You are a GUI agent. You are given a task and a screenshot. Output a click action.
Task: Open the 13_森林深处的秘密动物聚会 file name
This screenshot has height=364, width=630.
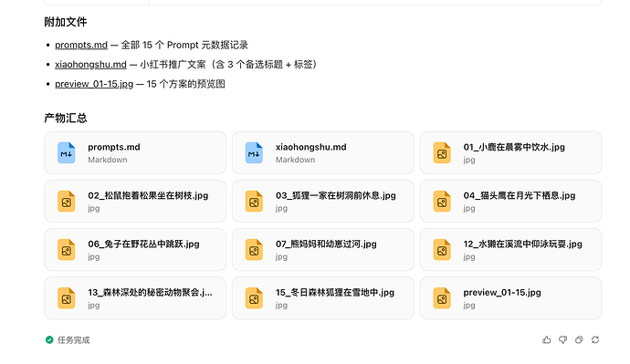coord(150,293)
